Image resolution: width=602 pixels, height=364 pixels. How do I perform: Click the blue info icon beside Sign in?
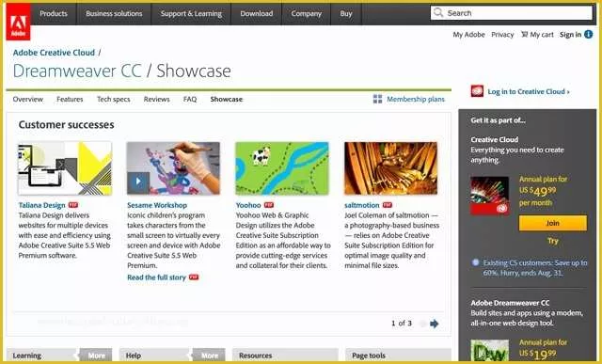pos(588,34)
